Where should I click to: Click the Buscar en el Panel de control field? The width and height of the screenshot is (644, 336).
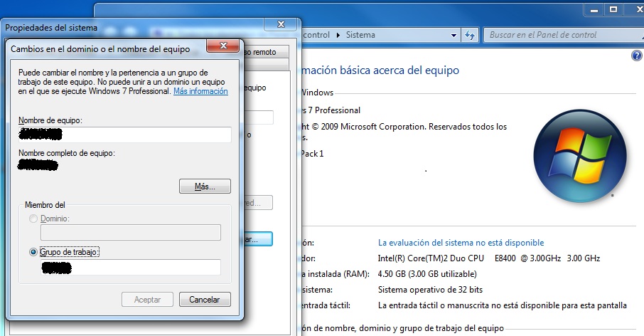coord(564,35)
